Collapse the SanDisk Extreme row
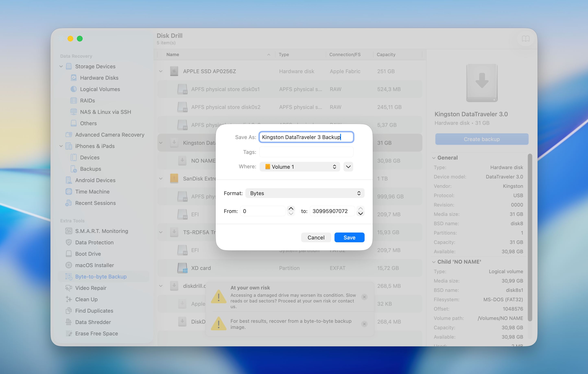Screen dimensions: 588x374 pyautogui.click(x=161, y=179)
